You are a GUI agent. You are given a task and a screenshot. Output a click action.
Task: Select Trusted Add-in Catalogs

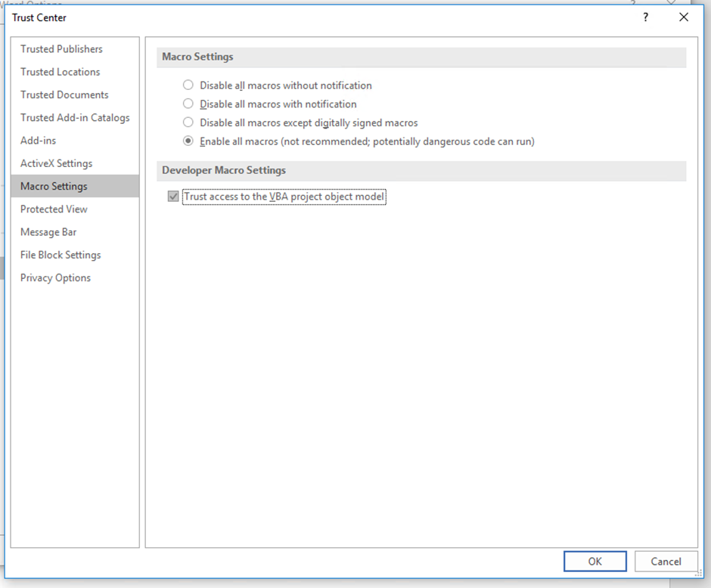(x=75, y=118)
